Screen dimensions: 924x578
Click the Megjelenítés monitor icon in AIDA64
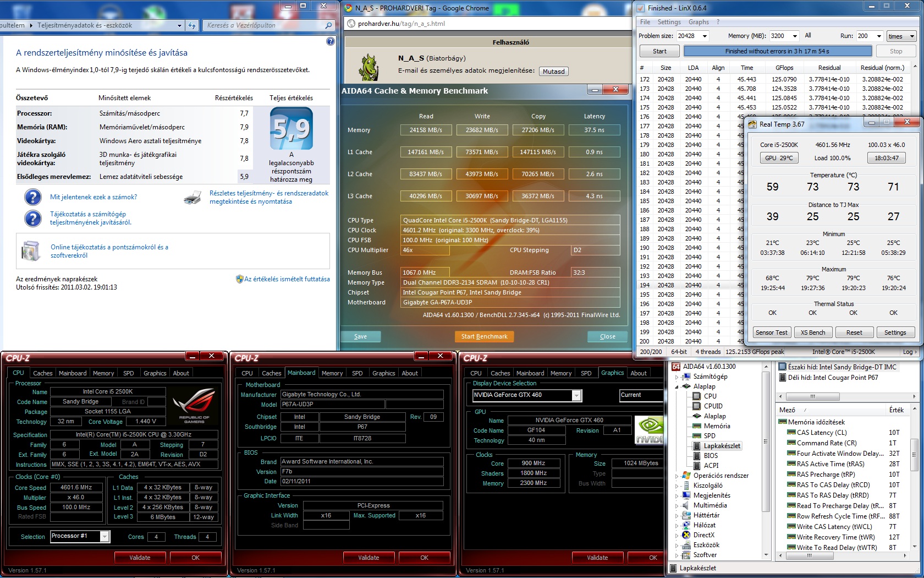click(x=686, y=495)
